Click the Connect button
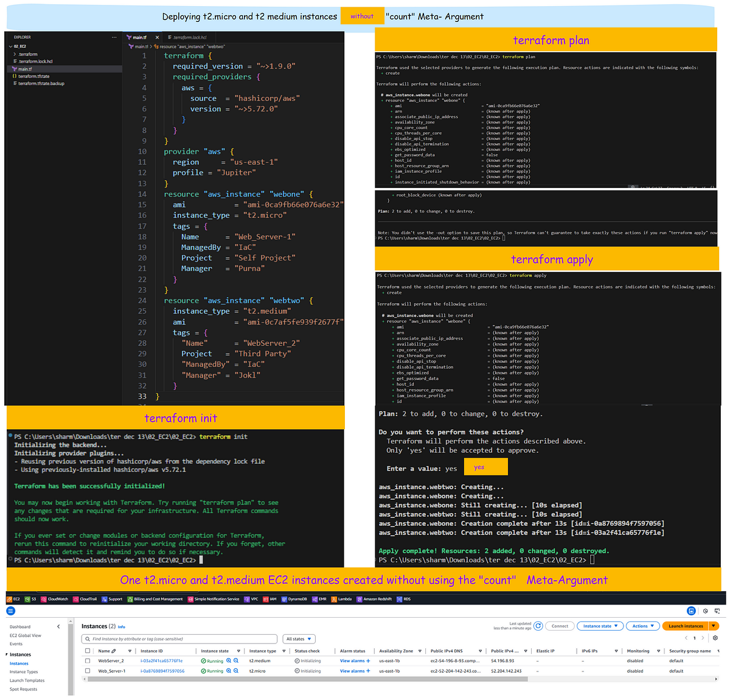730x700 pixels. tap(559, 626)
